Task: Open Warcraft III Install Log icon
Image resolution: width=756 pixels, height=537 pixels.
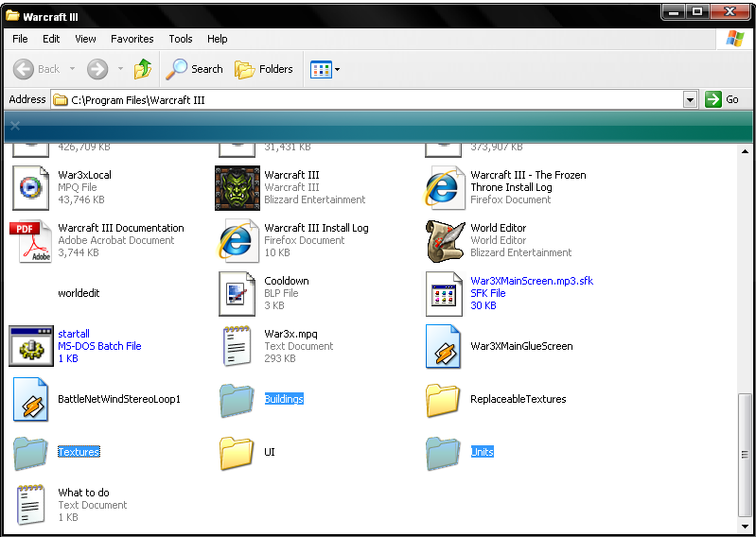Action: point(237,241)
